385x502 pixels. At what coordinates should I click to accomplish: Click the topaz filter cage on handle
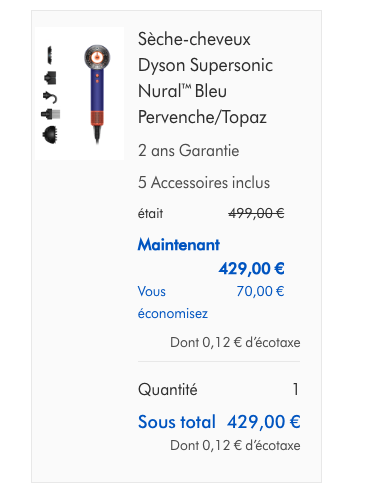(x=97, y=119)
